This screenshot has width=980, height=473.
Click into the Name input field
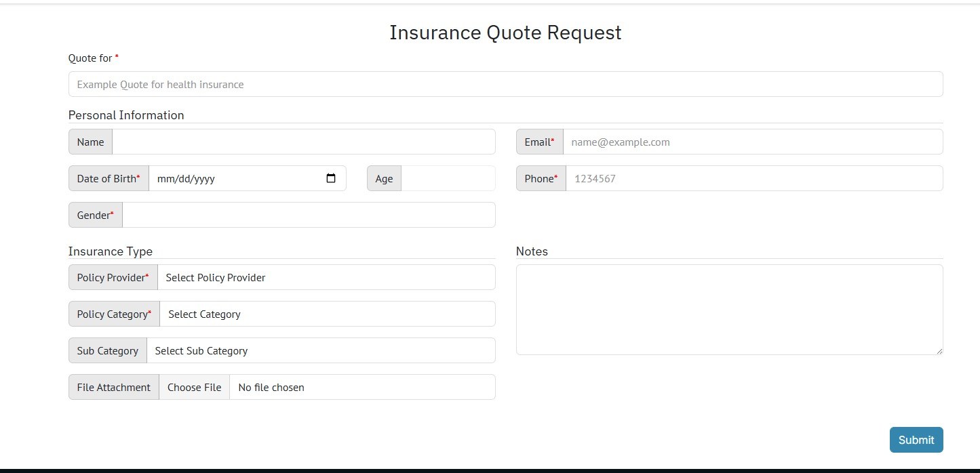click(303, 142)
